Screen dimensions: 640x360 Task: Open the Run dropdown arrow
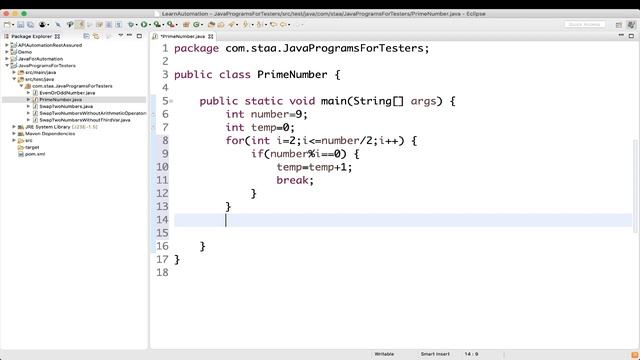click(149, 25)
